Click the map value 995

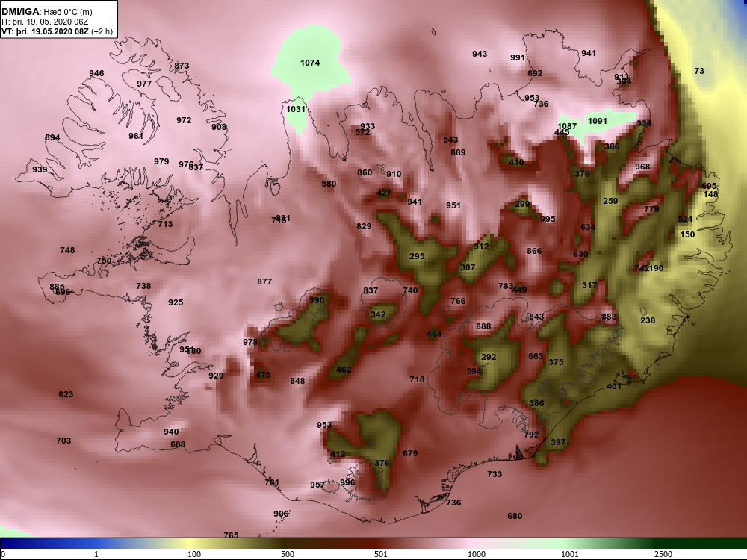coord(548,219)
